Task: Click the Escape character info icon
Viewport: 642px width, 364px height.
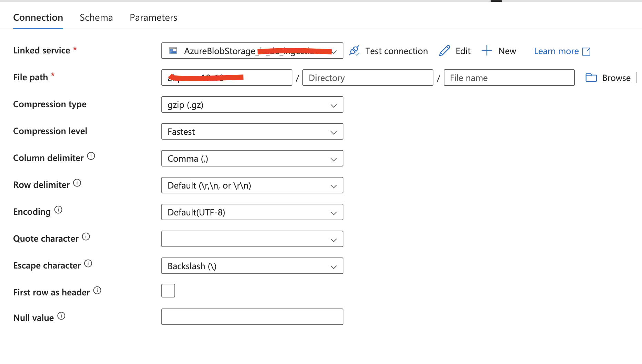Action: click(89, 264)
